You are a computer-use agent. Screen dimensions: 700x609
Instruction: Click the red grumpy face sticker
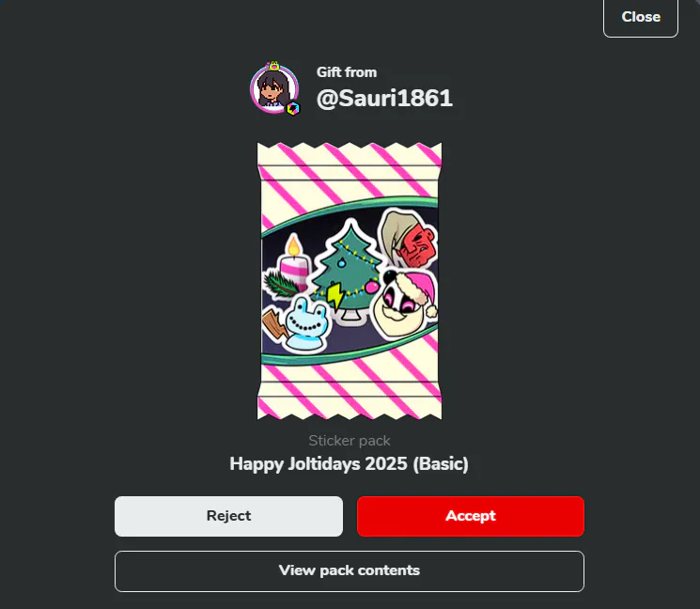click(407, 239)
